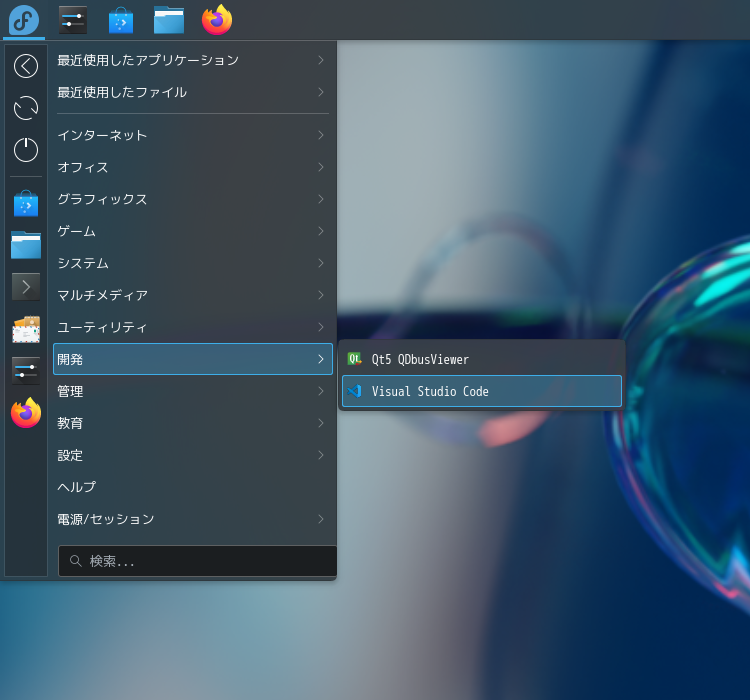Focus the 検索... search field
Image resolution: width=750 pixels, height=700 pixels.
(198, 561)
